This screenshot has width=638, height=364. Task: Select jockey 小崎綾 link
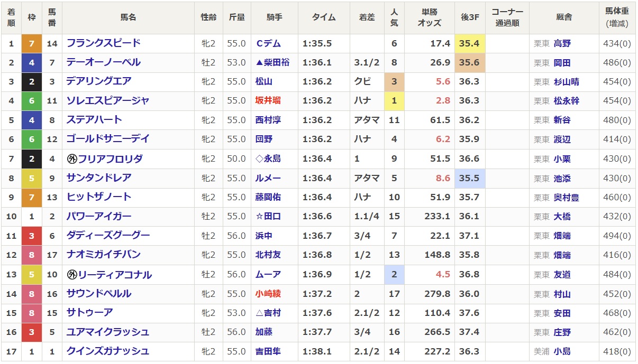tap(268, 294)
